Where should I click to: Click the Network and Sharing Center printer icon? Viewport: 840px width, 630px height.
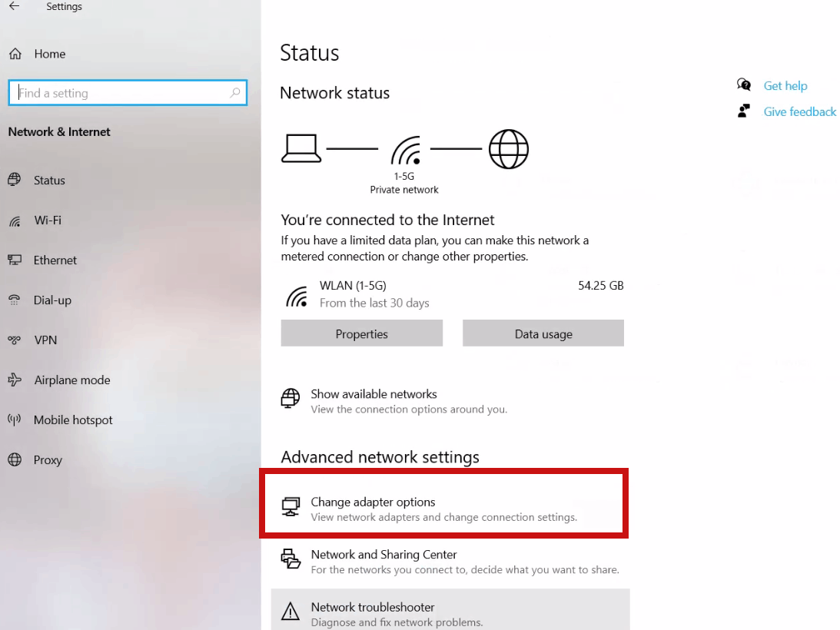click(291, 559)
